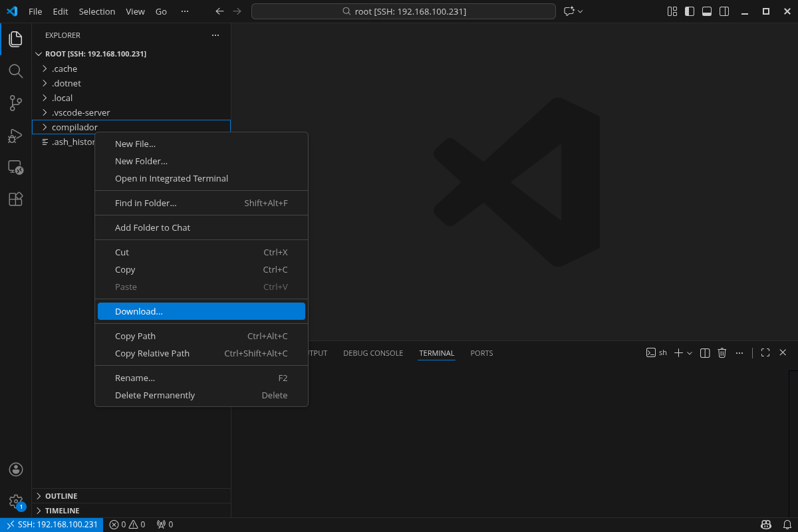Image resolution: width=798 pixels, height=532 pixels.
Task: Switch to the PORTS tab
Action: tap(481, 352)
